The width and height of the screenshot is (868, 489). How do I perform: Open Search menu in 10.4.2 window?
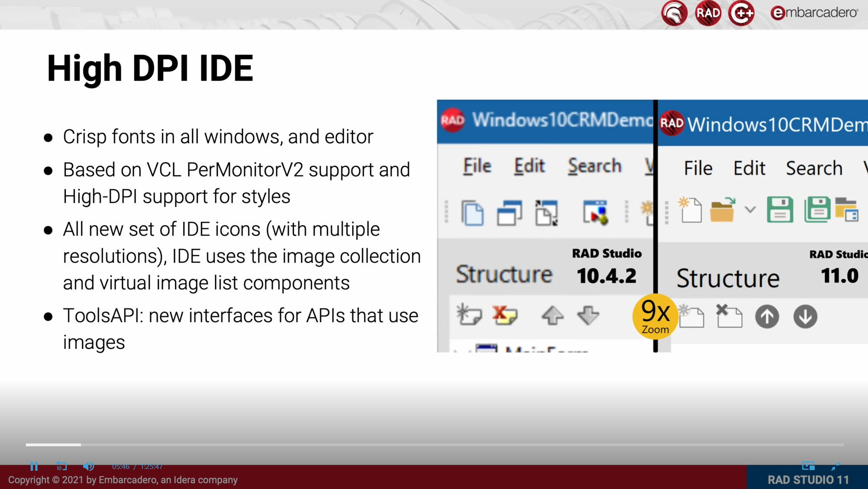(594, 166)
